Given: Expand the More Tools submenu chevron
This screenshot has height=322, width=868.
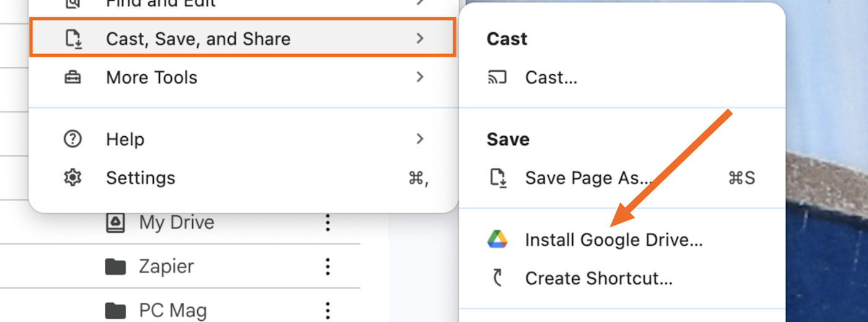Looking at the screenshot, I should [x=420, y=77].
